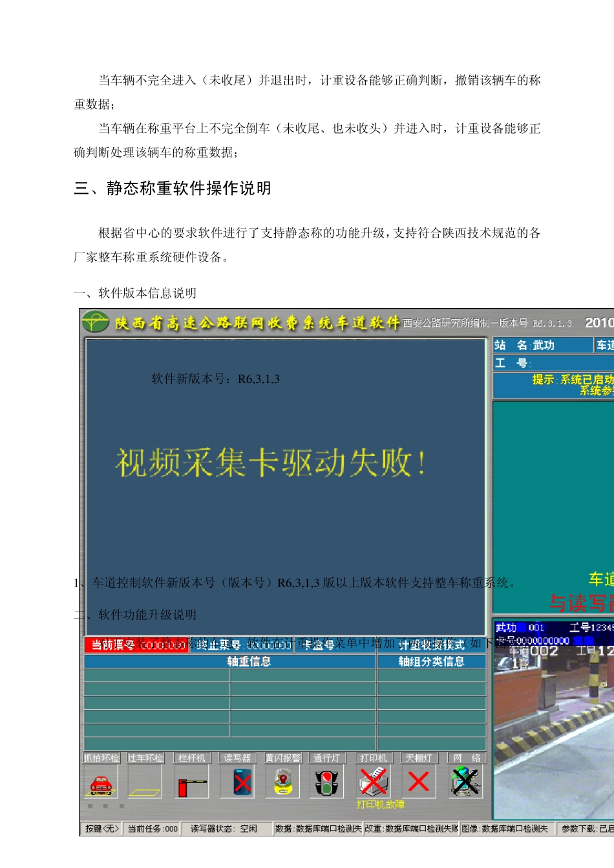Click the 通行灯 traffic light icon
This screenshot has height=868, width=614.
(x=328, y=782)
